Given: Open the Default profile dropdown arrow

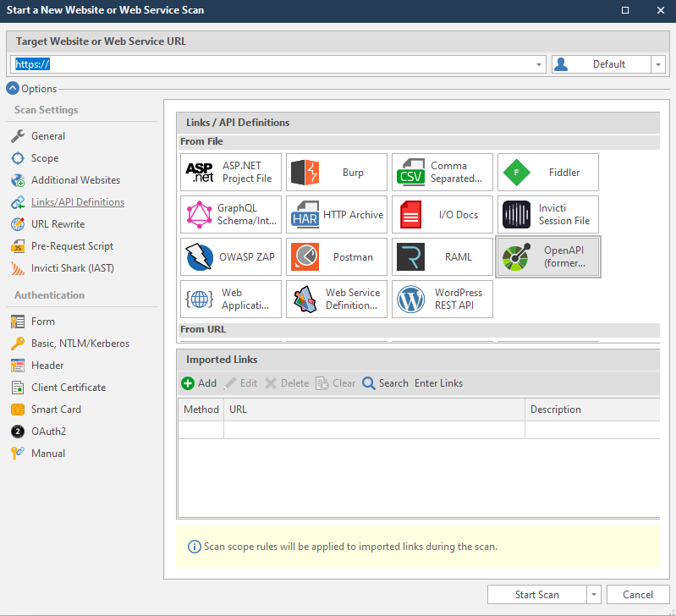Looking at the screenshot, I should click(x=658, y=64).
